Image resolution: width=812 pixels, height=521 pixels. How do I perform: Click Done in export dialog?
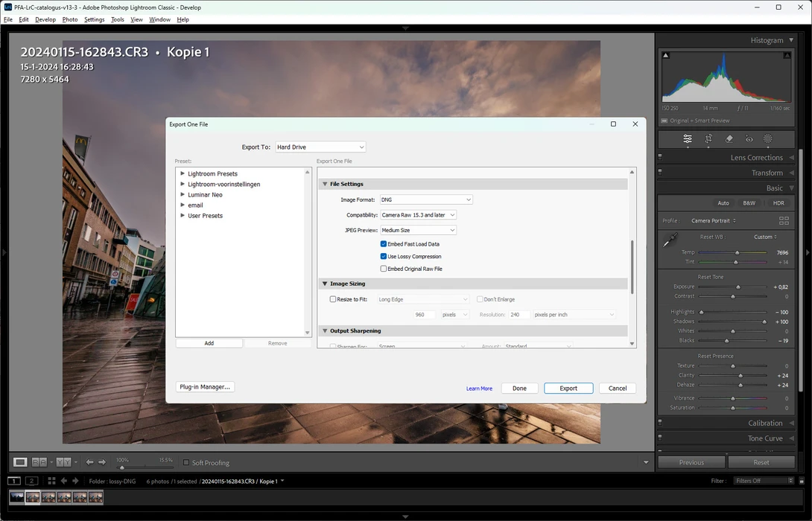tap(519, 388)
